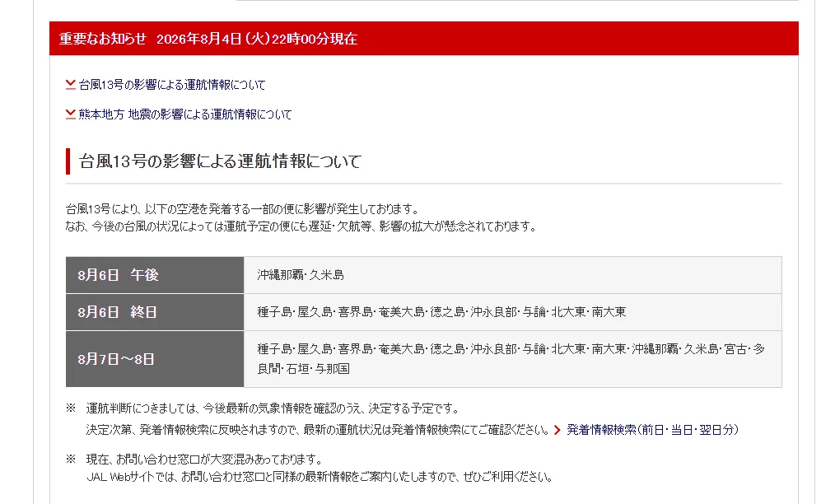Click note 運航判断につきましては、今後最新の気象情報
The width and height of the screenshot is (821, 504).
[x=273, y=408]
